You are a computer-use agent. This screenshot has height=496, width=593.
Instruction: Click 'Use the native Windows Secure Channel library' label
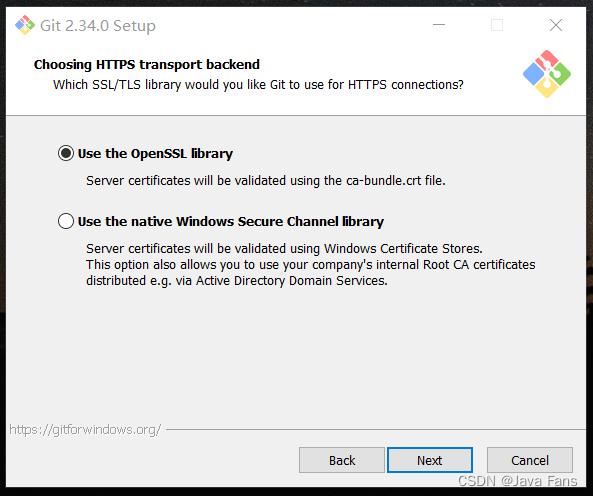point(231,222)
